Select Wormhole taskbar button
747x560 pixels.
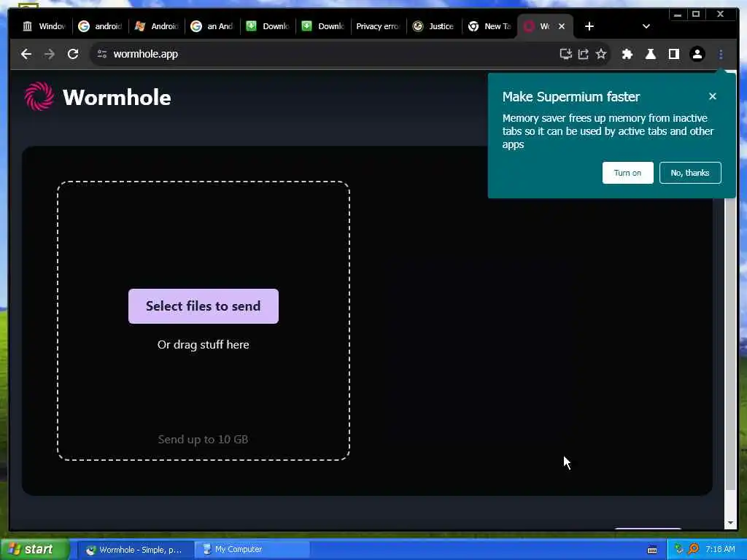click(x=135, y=550)
